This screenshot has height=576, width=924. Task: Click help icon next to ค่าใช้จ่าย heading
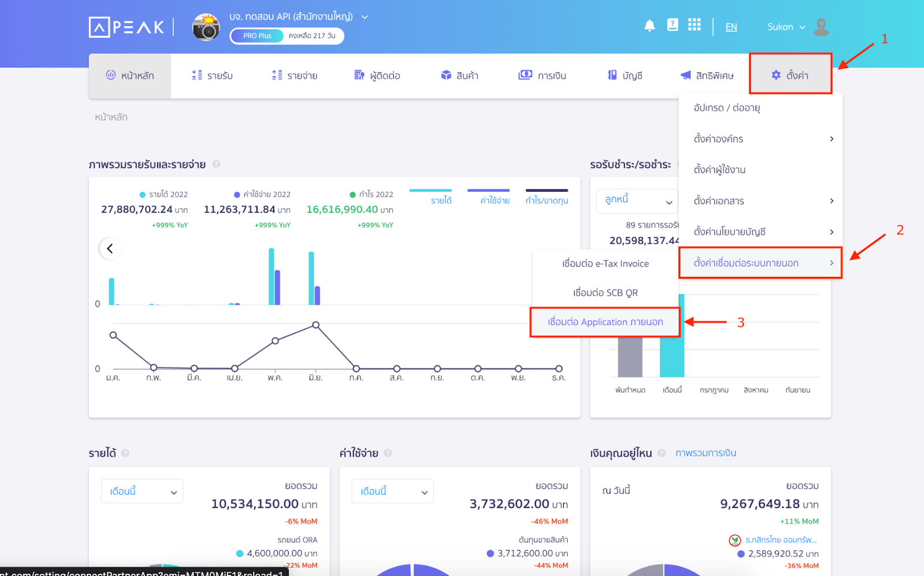(388, 453)
